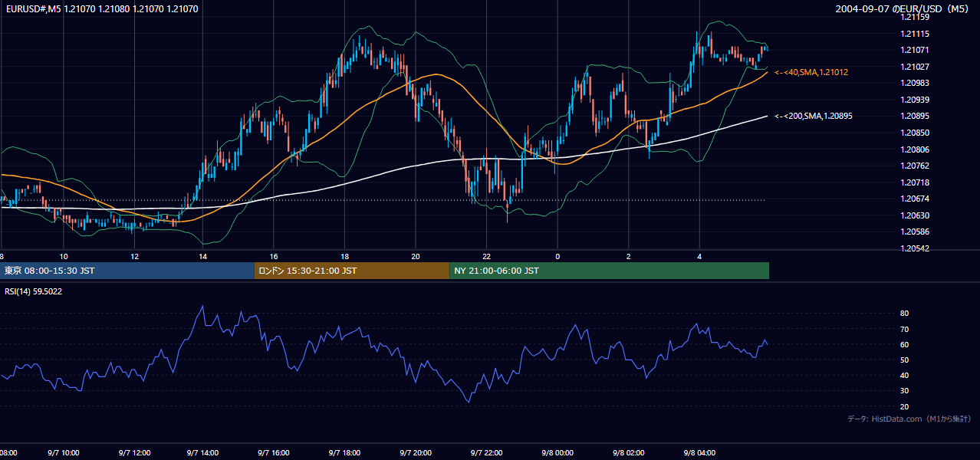Click the hour 16 tick under price chart
Viewport: 980px width, 460px height.
273,256
